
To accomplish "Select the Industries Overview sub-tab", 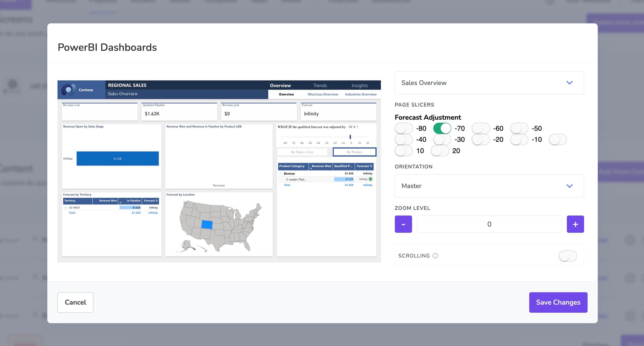I will pyautogui.click(x=361, y=94).
